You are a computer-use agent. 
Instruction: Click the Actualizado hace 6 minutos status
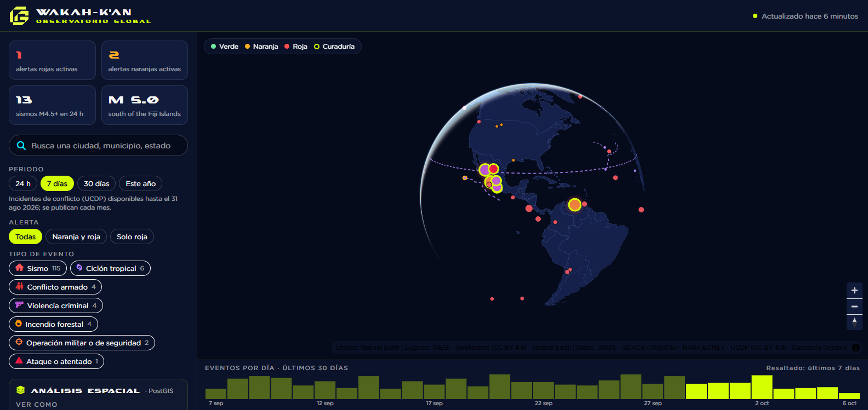[x=806, y=16]
